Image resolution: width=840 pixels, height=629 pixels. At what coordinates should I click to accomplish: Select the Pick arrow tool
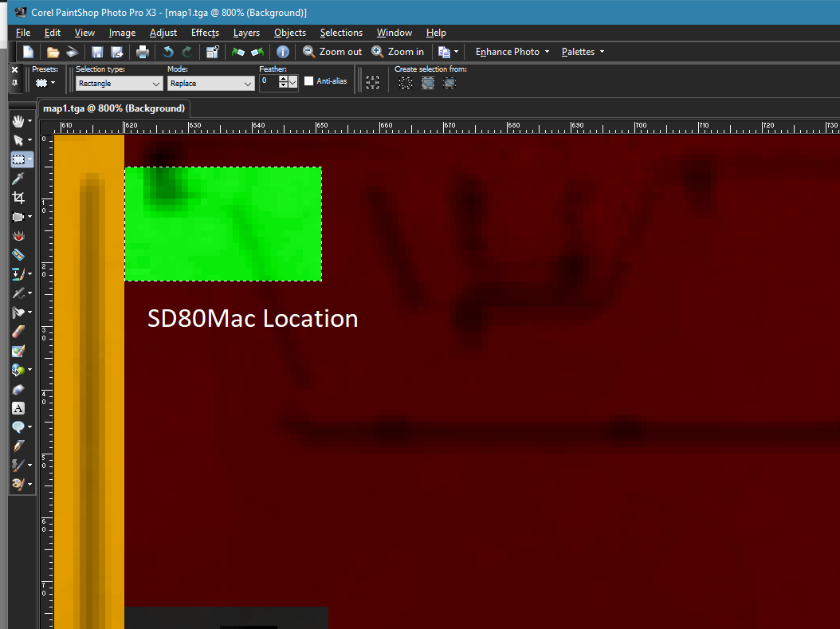pyautogui.click(x=18, y=140)
